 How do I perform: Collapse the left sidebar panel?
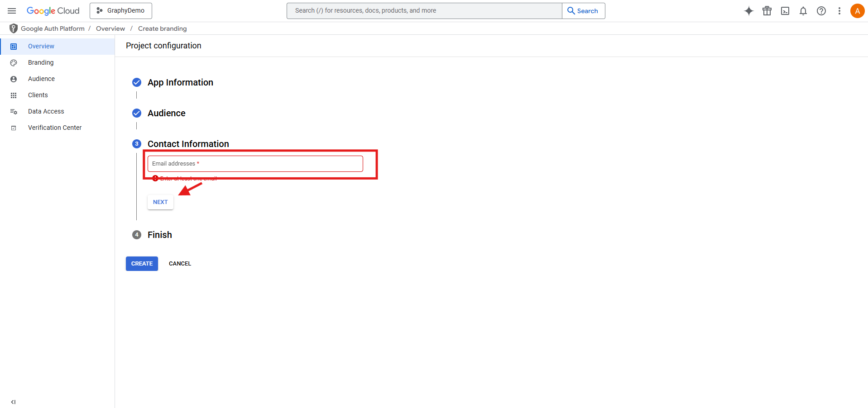[13, 402]
